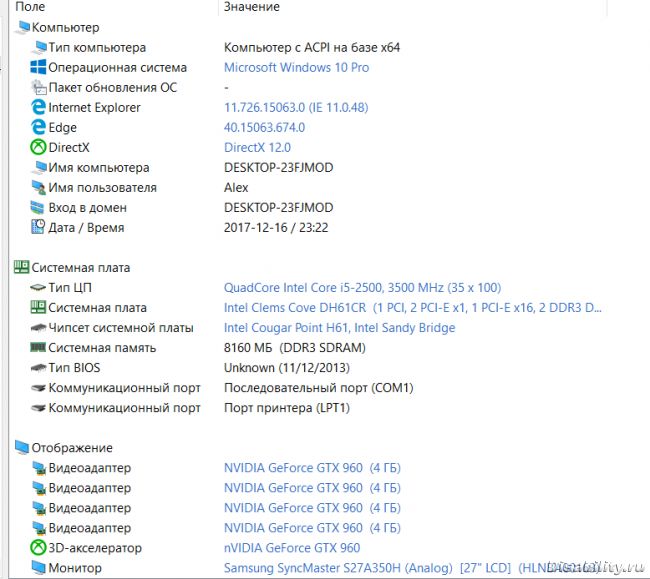The width and height of the screenshot is (650, 579).
Task: Select the Компьютер group heading
Action: pyautogui.click(x=65, y=28)
